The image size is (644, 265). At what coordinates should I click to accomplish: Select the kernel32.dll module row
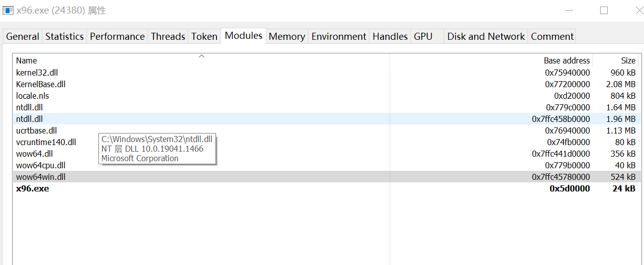coord(37,73)
